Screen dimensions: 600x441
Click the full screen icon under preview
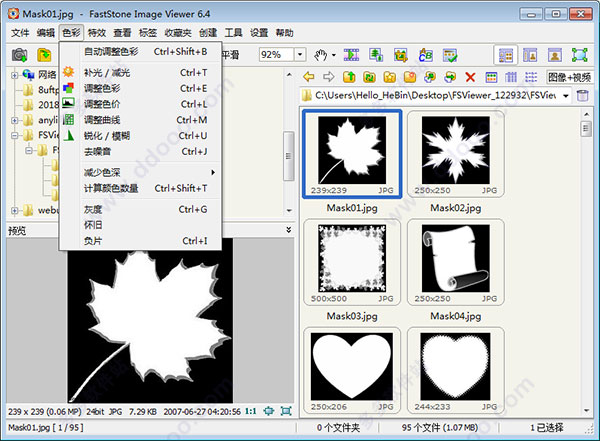click(286, 411)
